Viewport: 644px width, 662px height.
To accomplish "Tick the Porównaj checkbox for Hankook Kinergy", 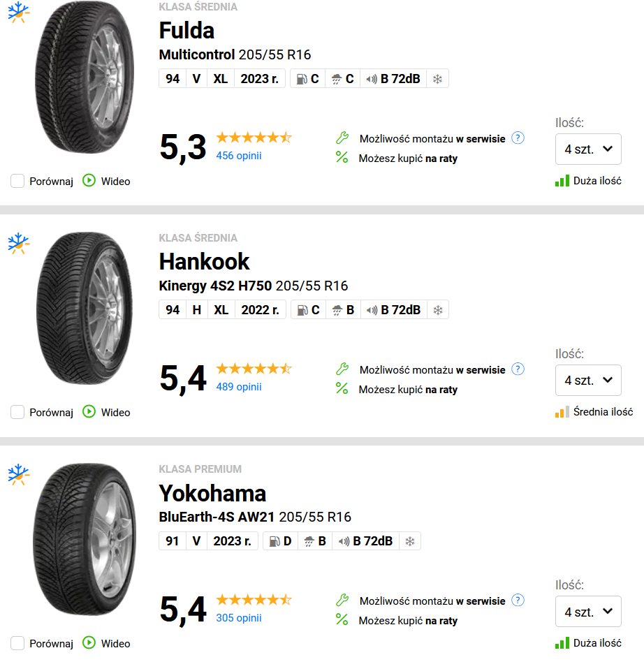I will tap(17, 412).
